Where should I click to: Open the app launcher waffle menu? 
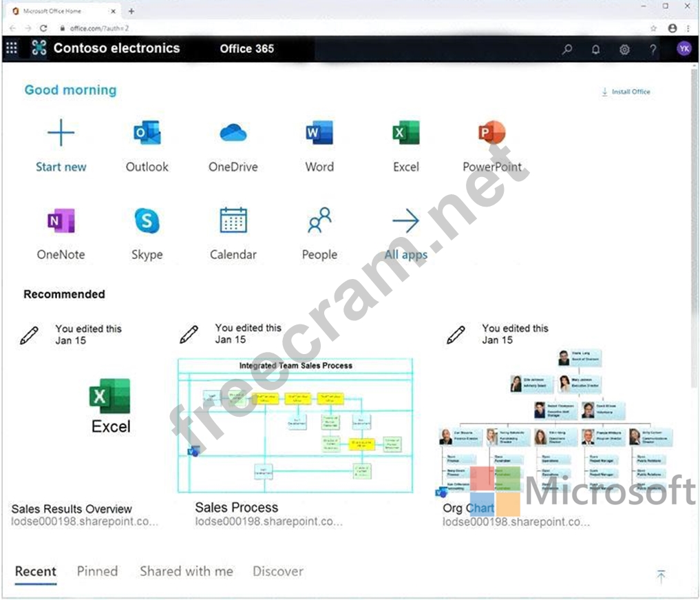[12, 48]
